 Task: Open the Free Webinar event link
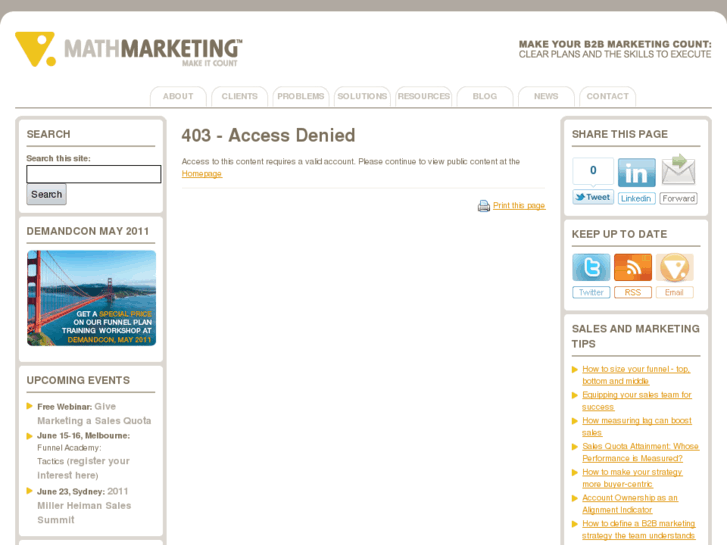(x=94, y=414)
